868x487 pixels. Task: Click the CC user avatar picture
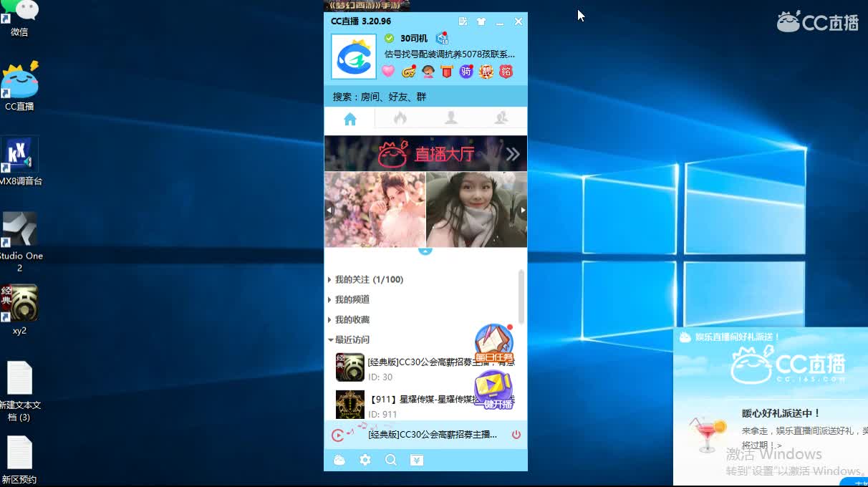click(354, 57)
